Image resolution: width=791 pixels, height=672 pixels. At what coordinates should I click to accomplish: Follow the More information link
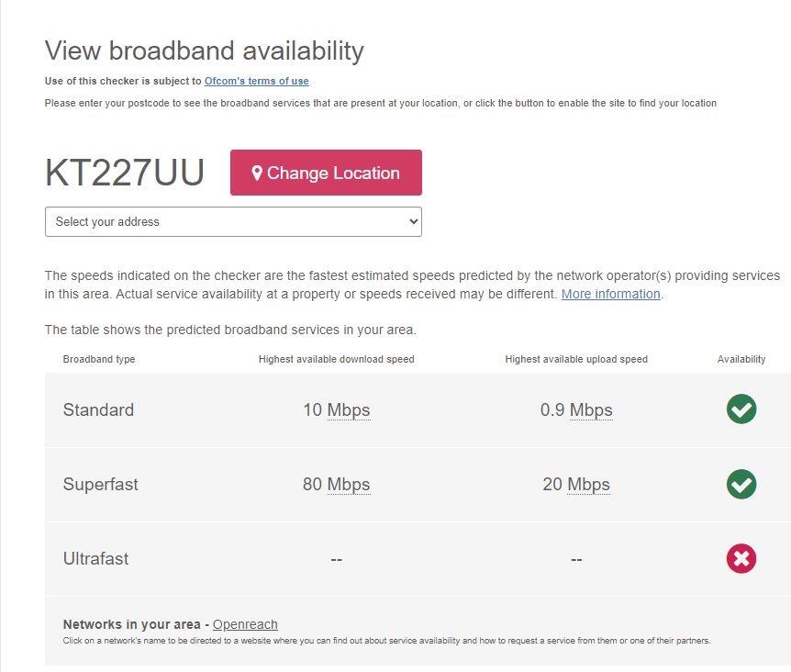[610, 295]
